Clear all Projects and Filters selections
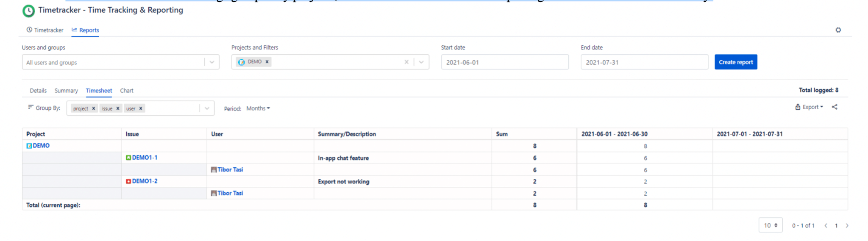 (406, 62)
